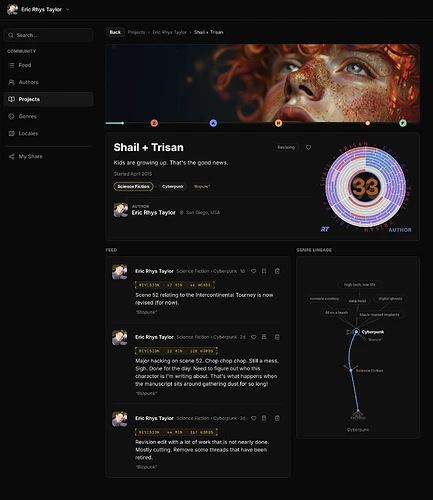Select the Science Fiction node in genre lineage

(351, 370)
